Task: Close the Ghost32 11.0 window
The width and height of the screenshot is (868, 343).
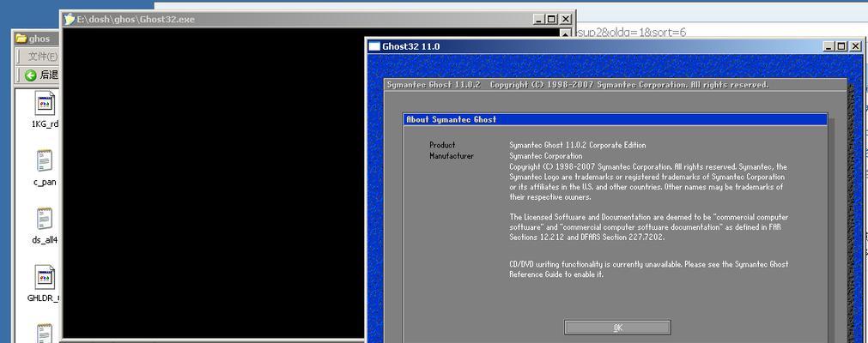Action: click(x=855, y=46)
